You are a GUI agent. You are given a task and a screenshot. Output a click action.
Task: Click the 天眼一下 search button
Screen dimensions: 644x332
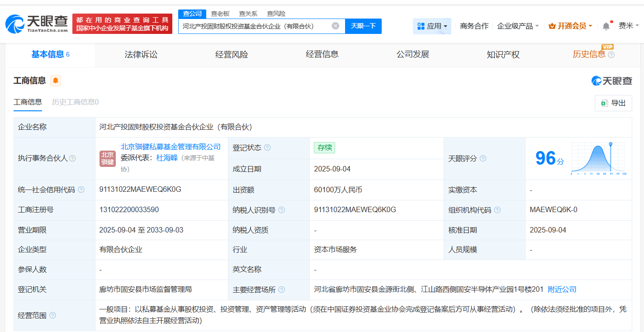pyautogui.click(x=363, y=26)
